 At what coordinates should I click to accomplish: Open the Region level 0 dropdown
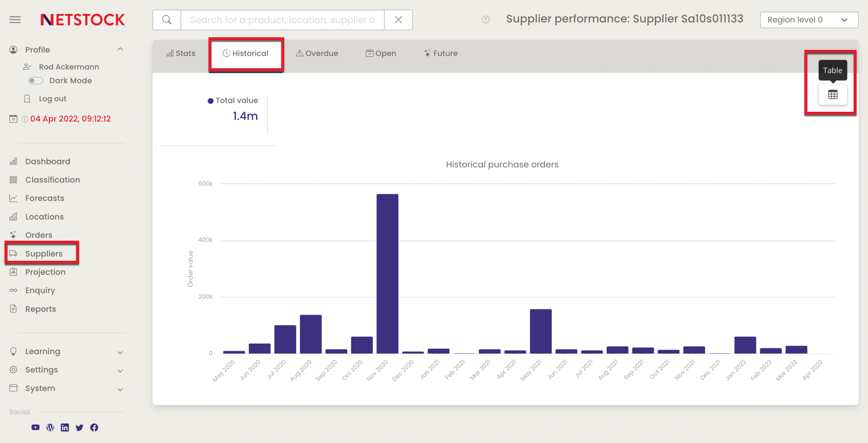[x=808, y=19]
